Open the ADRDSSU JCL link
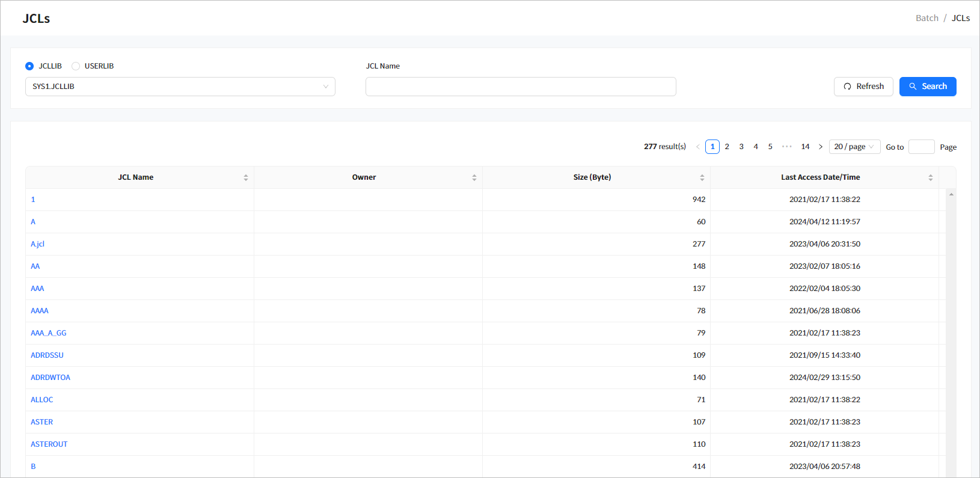This screenshot has height=478, width=980. [47, 355]
